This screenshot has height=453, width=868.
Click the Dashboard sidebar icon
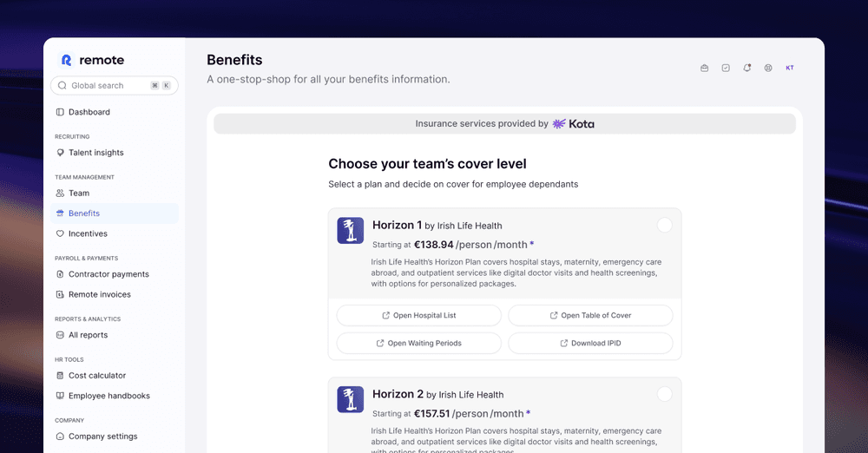pyautogui.click(x=60, y=112)
